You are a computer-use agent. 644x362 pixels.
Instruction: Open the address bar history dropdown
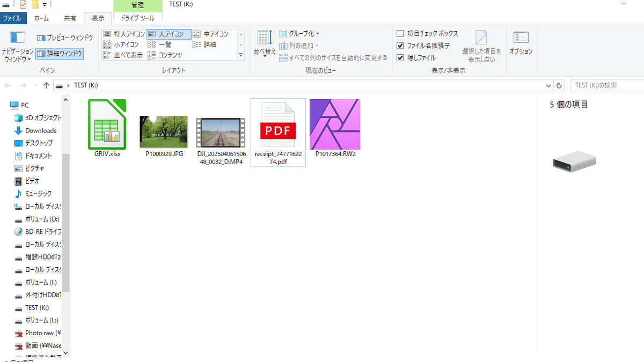[x=548, y=85]
